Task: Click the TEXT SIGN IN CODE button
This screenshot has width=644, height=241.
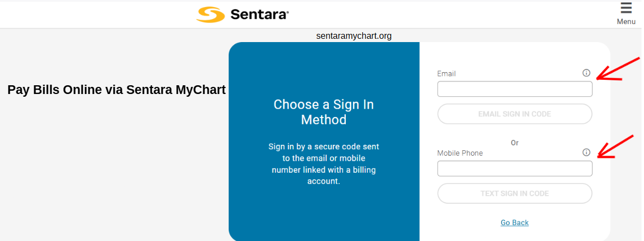Action: pos(515,193)
